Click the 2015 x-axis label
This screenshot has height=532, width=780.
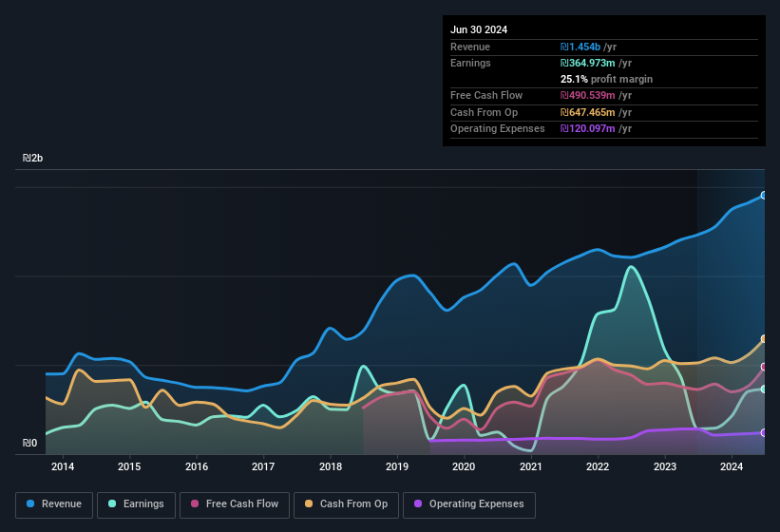tap(129, 466)
